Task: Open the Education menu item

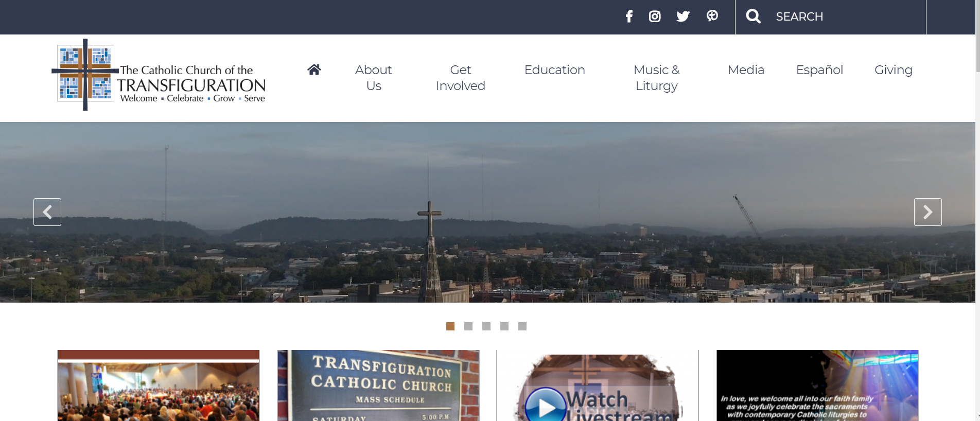Action: pos(554,70)
